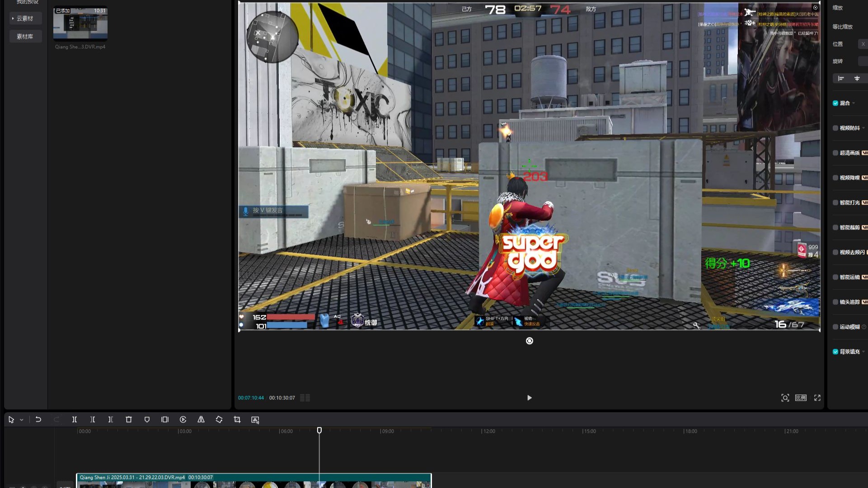Select the Qiang Shen Ji clip on timeline
868x488 pixels.
[x=254, y=481]
